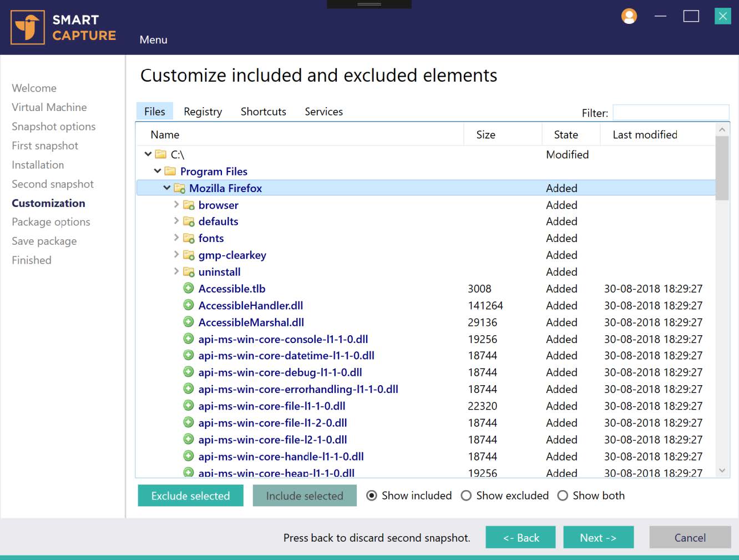The image size is (739, 560).
Task: Open the Services tab
Action: pyautogui.click(x=323, y=112)
